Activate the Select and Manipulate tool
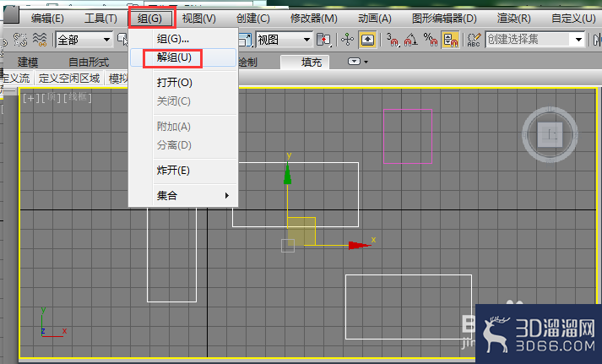 348,39
